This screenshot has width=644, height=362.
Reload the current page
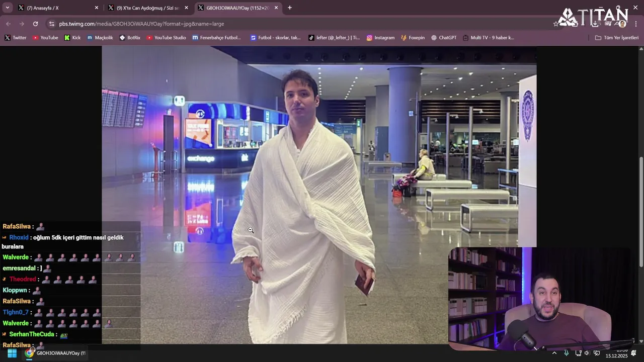point(35,24)
